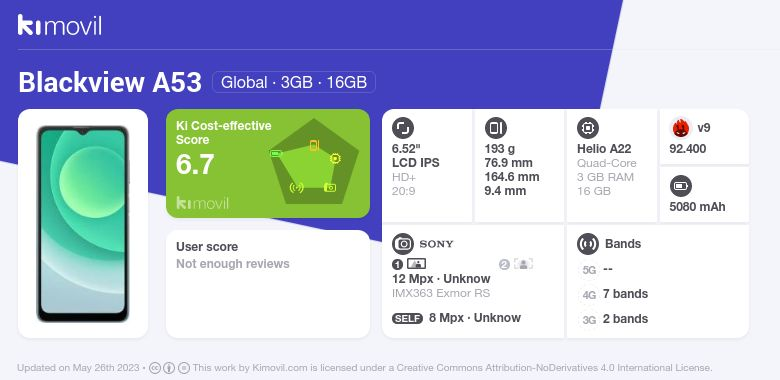Click the phone dimensions icon

[x=495, y=128]
